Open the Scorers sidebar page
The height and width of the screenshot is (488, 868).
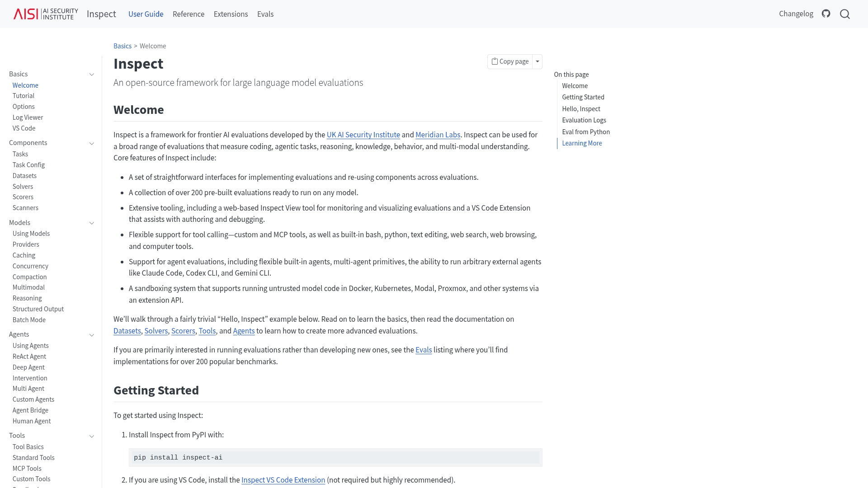click(23, 197)
